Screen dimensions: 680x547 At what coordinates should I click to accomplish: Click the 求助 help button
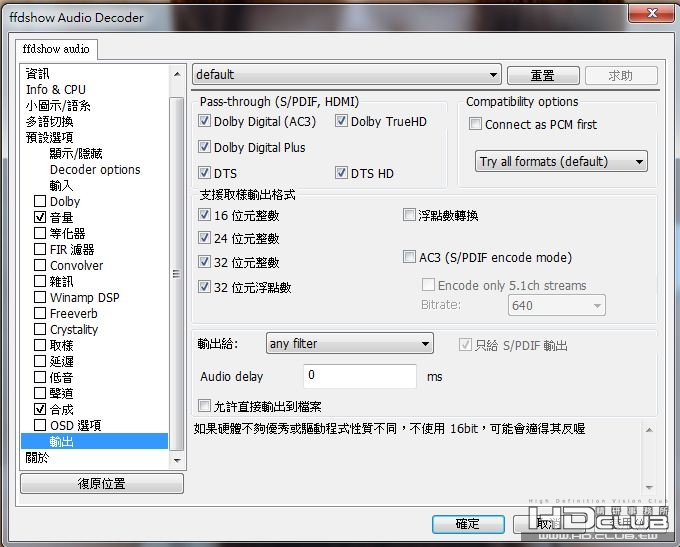[621, 75]
